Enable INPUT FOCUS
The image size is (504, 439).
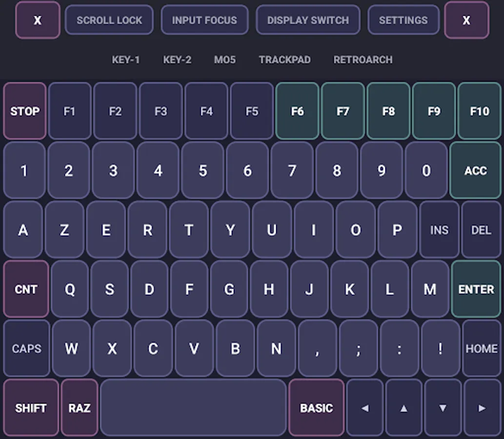(x=204, y=20)
